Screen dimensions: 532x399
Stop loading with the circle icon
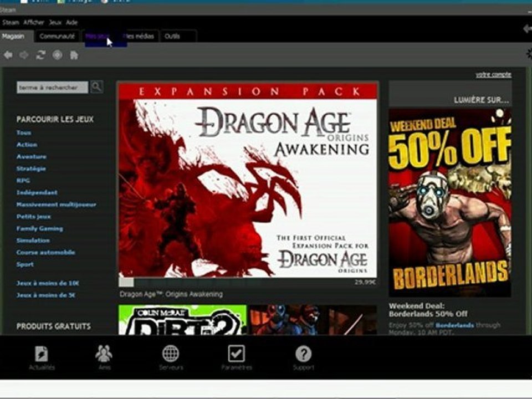(x=57, y=55)
